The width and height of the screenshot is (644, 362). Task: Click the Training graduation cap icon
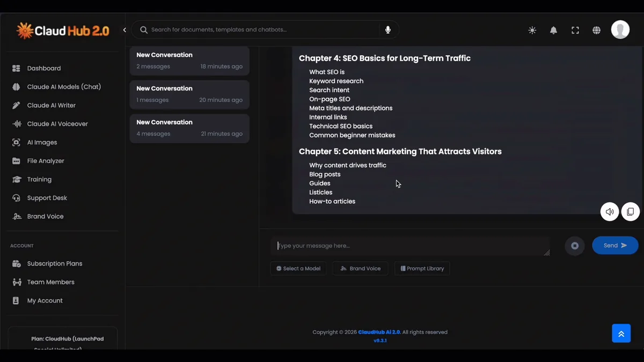(16, 180)
